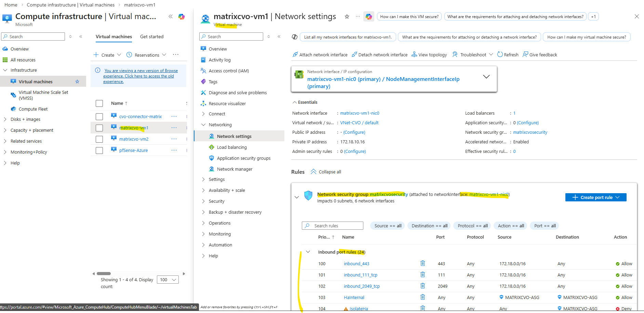Viewport: 644px width, 313px height.
Task: Expand the Capacity + placement menu group
Action: 5,130
